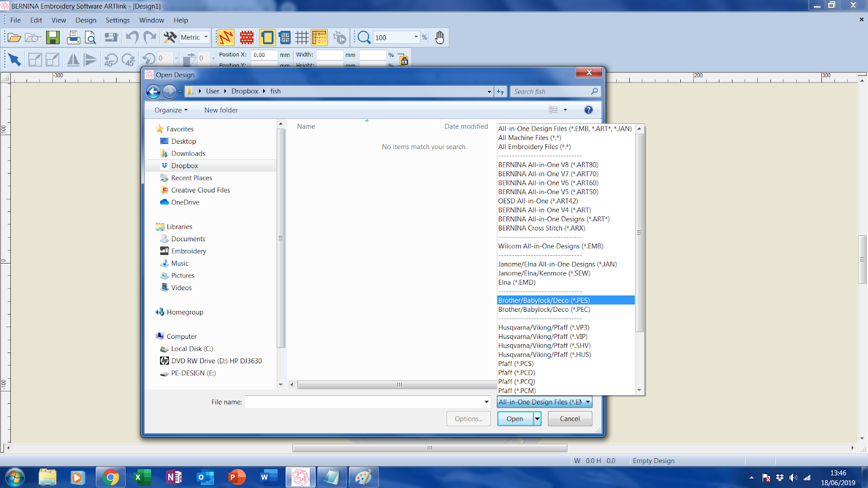Open Excel from the taskbar
The width and height of the screenshot is (868, 488).
tap(142, 477)
